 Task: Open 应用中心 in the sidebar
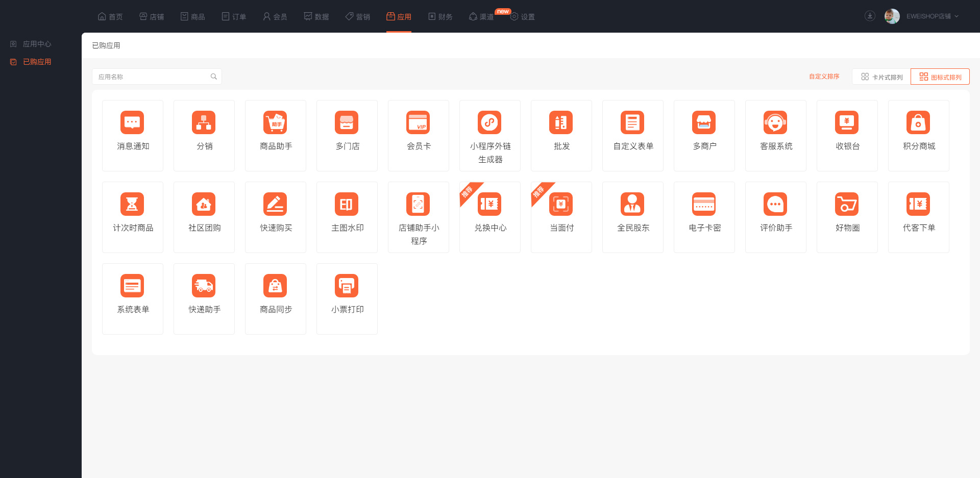[37, 44]
